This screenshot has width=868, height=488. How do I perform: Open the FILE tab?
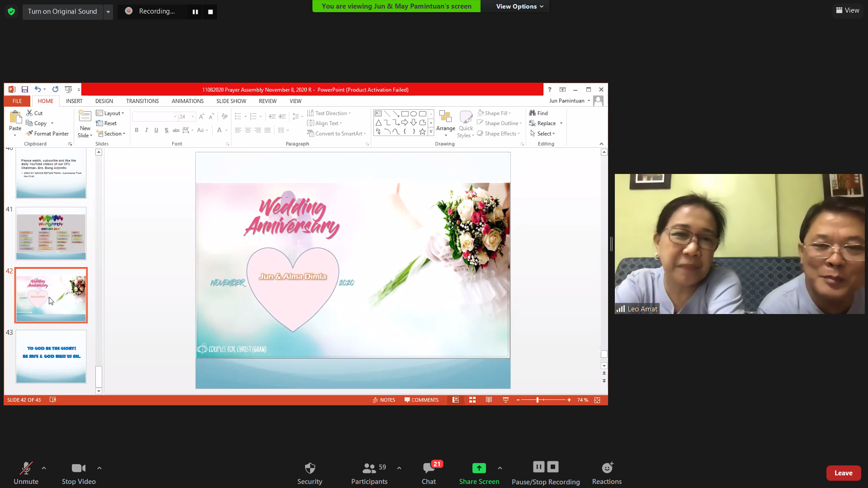point(17,101)
